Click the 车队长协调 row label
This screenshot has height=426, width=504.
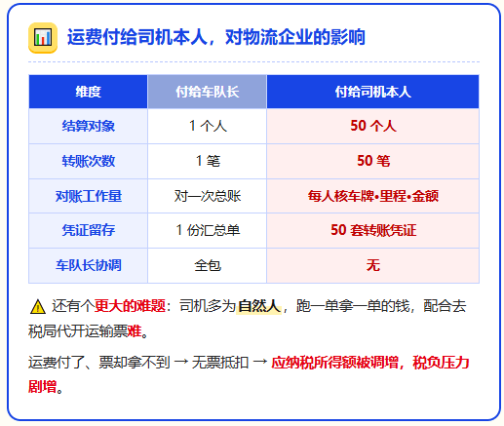(x=88, y=265)
